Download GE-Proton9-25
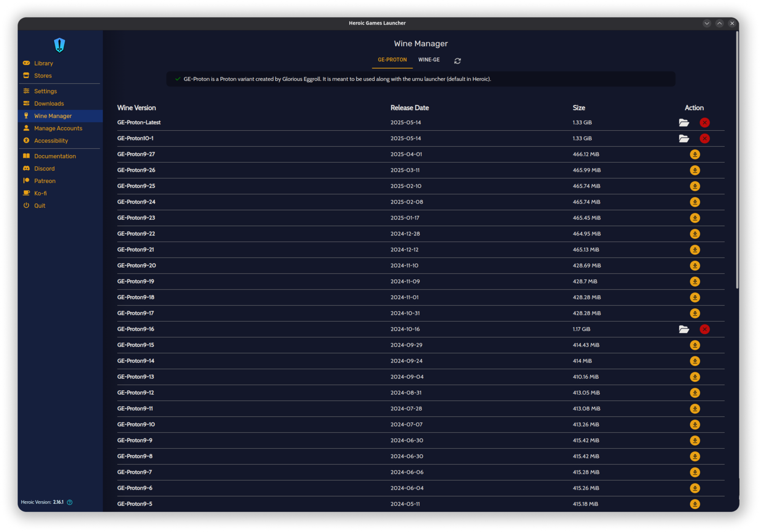The width and height of the screenshot is (760, 532). click(695, 186)
